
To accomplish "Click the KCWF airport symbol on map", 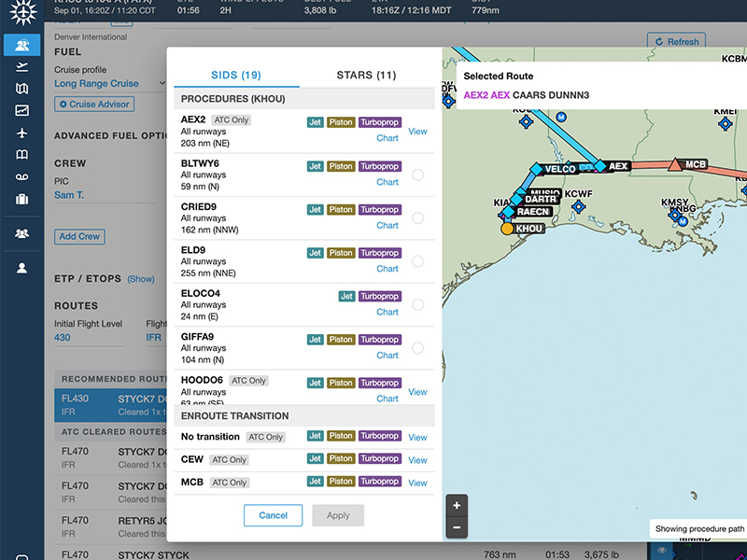I will pos(578,206).
